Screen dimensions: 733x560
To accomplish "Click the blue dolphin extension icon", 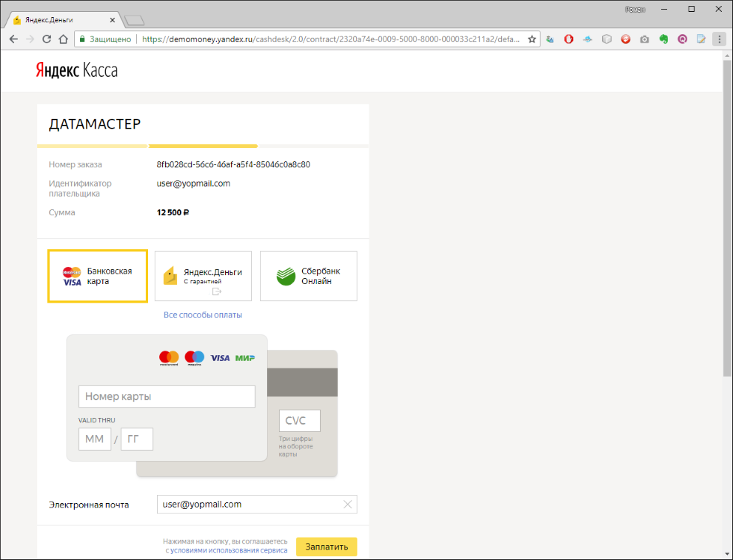I will (588, 39).
